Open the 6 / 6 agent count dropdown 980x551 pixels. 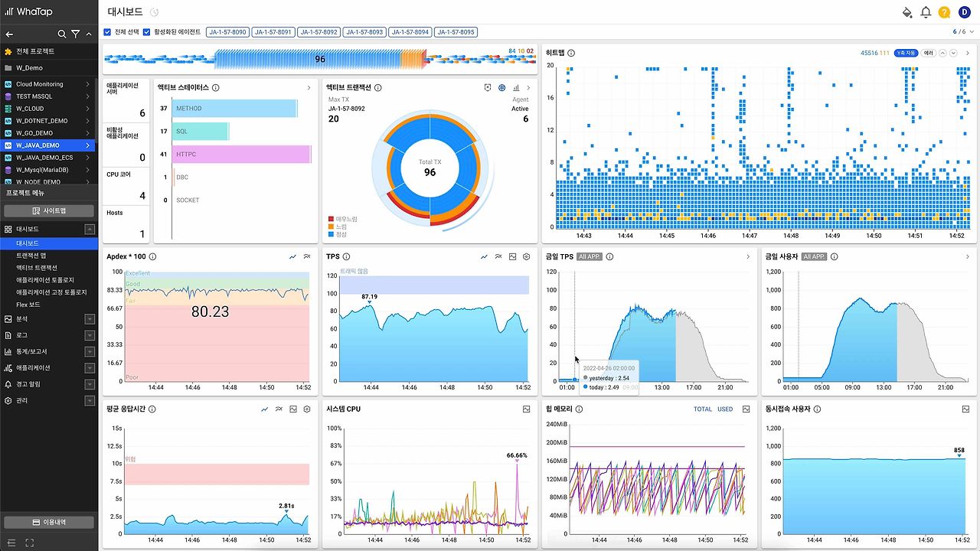pos(964,32)
